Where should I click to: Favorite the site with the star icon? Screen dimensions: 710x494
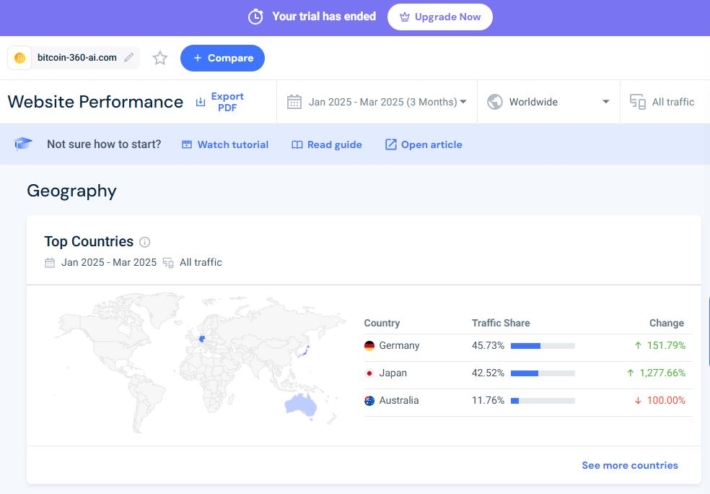point(160,58)
